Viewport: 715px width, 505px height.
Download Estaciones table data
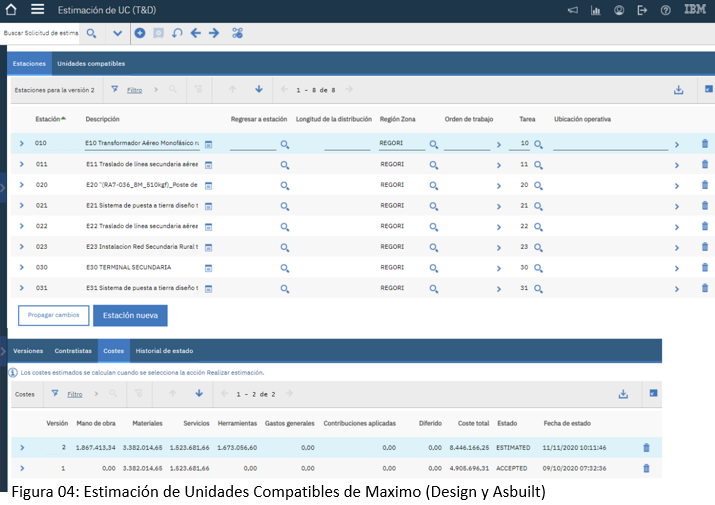click(679, 90)
